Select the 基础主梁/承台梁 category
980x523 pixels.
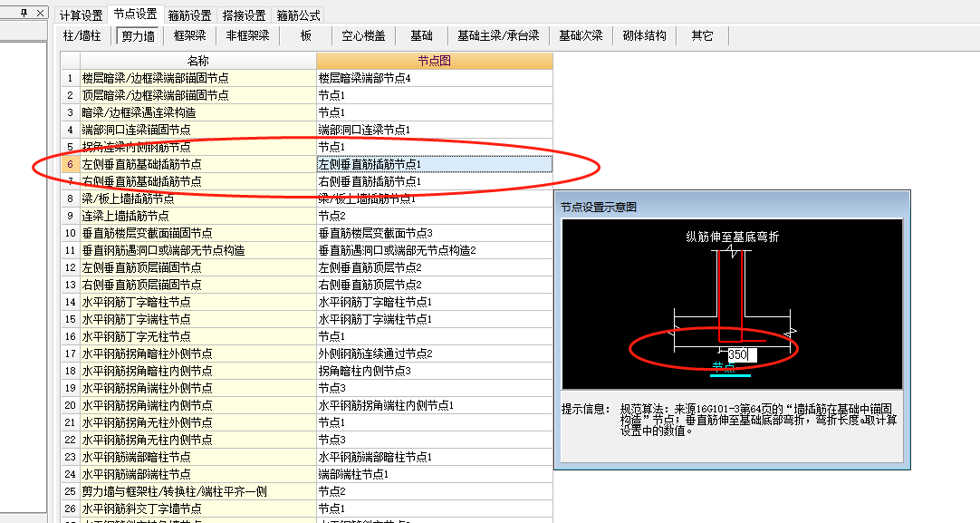pyautogui.click(x=498, y=35)
